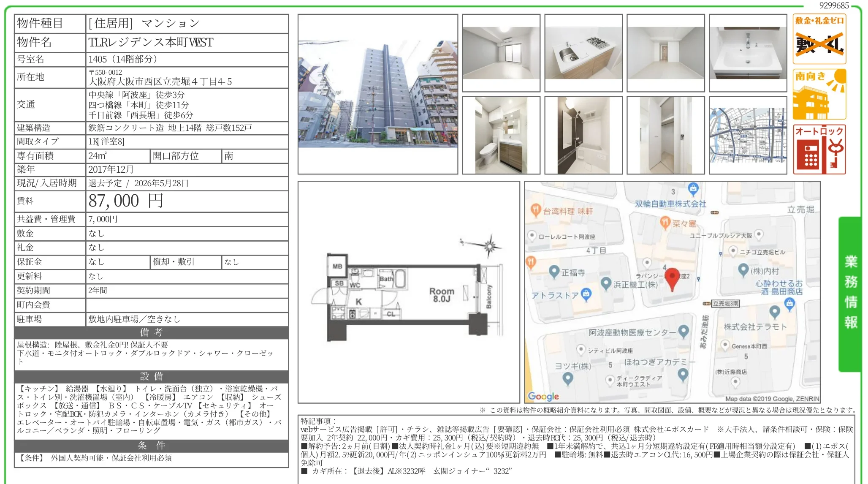868x484 pixels.
Task: Click the compass rose on floor plan
Action: pos(489,246)
